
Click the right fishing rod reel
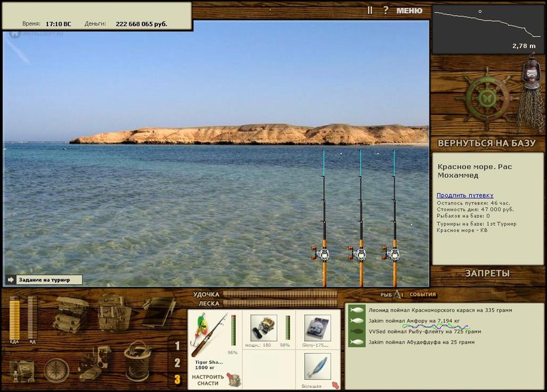[392, 254]
